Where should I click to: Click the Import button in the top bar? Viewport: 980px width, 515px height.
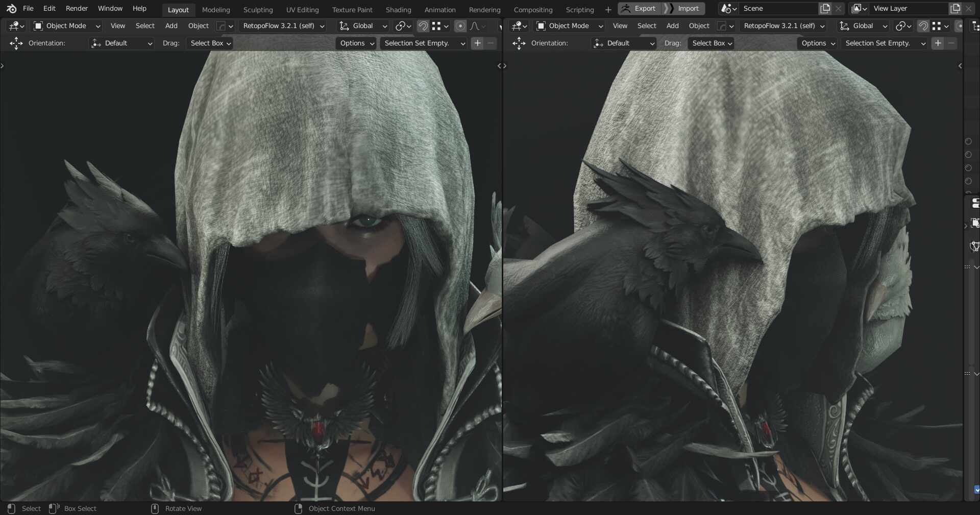[x=683, y=9]
